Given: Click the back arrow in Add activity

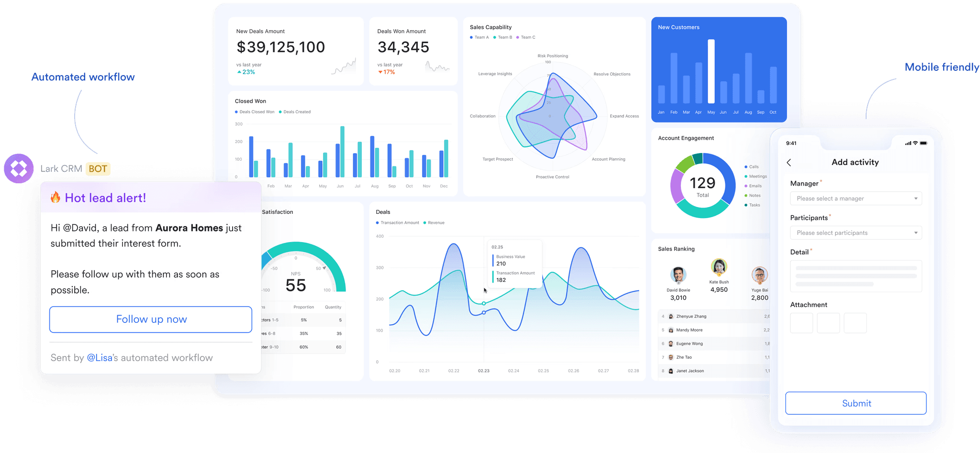Looking at the screenshot, I should point(789,163).
